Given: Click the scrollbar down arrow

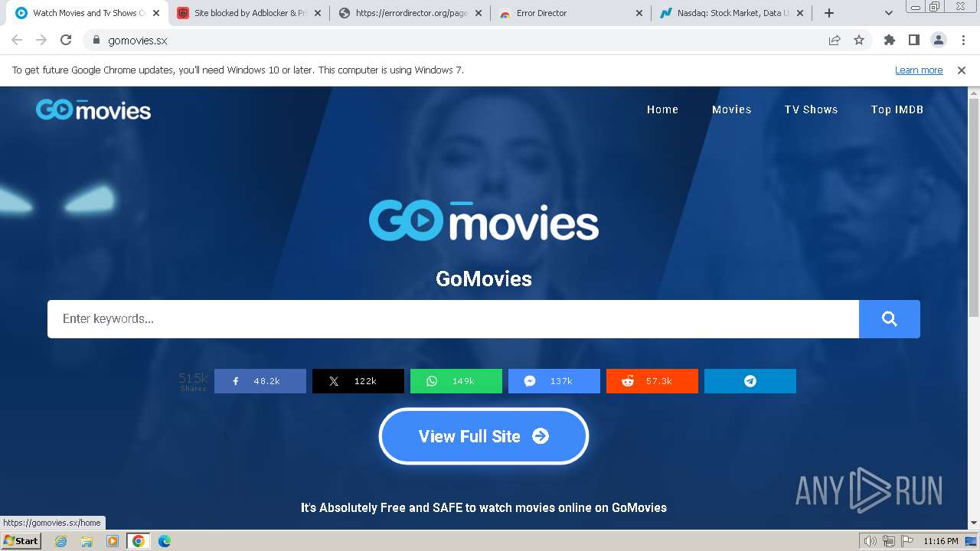Looking at the screenshot, I should click(x=974, y=523).
